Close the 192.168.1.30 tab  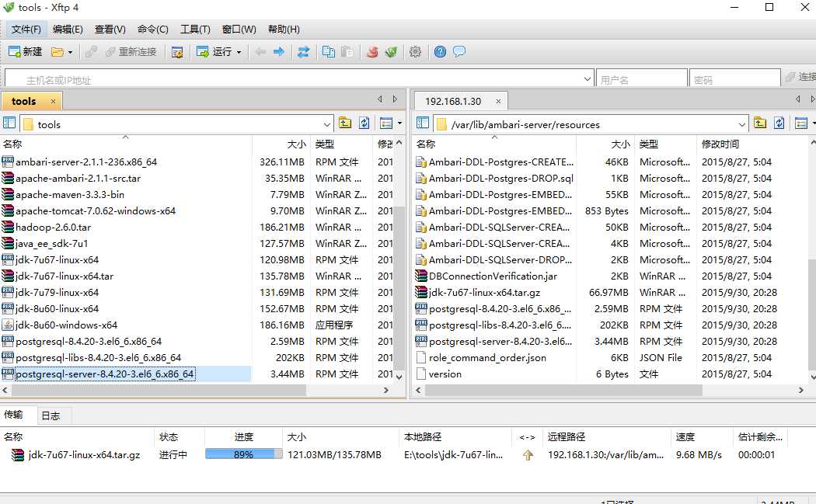point(498,102)
